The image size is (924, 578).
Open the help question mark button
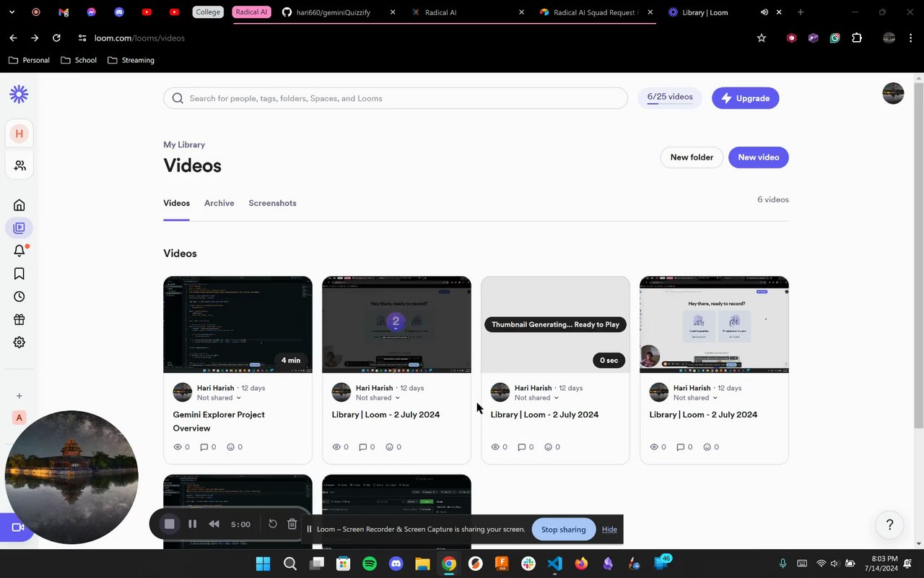[890, 525]
